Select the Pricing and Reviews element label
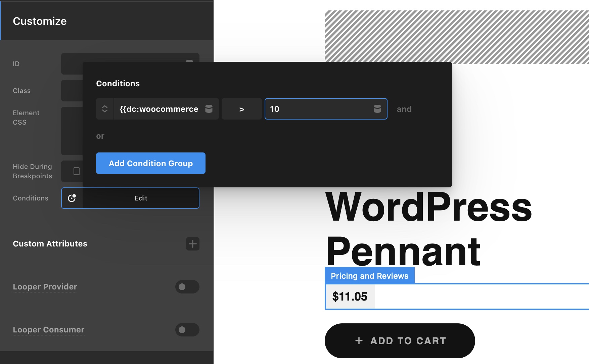 [x=370, y=276]
